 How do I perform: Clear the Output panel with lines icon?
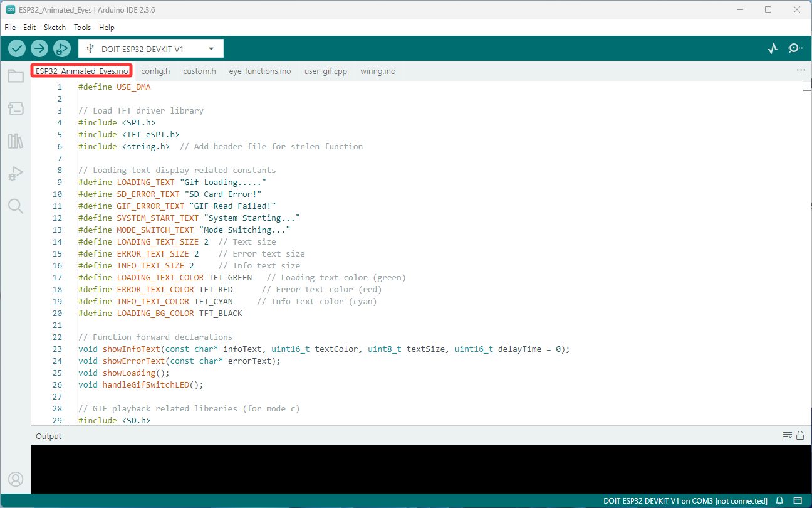(788, 436)
